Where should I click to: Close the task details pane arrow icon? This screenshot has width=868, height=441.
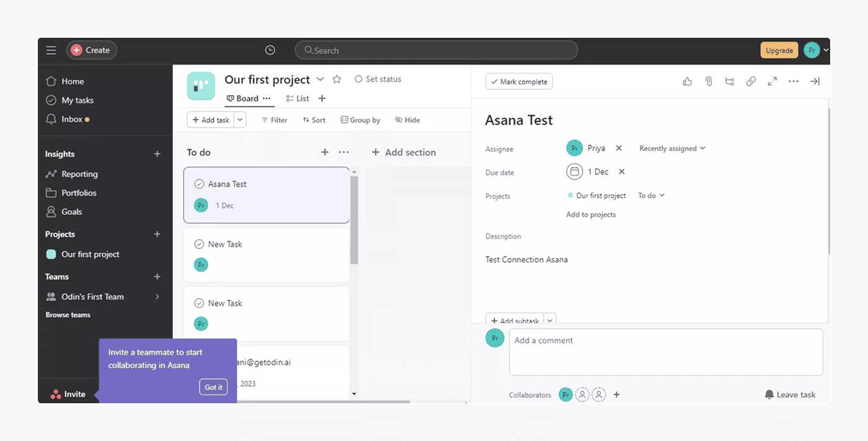[x=815, y=81]
